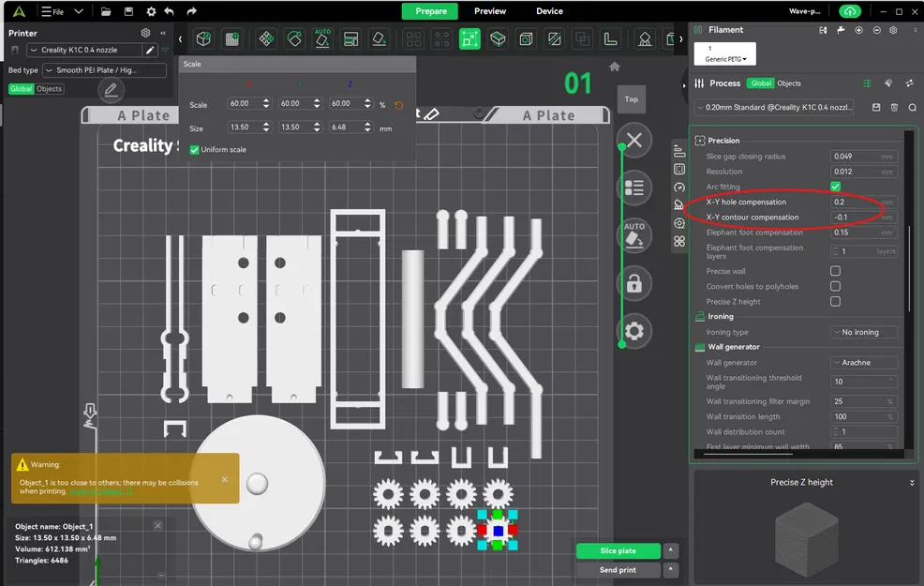Switch to the Preview tab
The image size is (924, 586).
[489, 11]
